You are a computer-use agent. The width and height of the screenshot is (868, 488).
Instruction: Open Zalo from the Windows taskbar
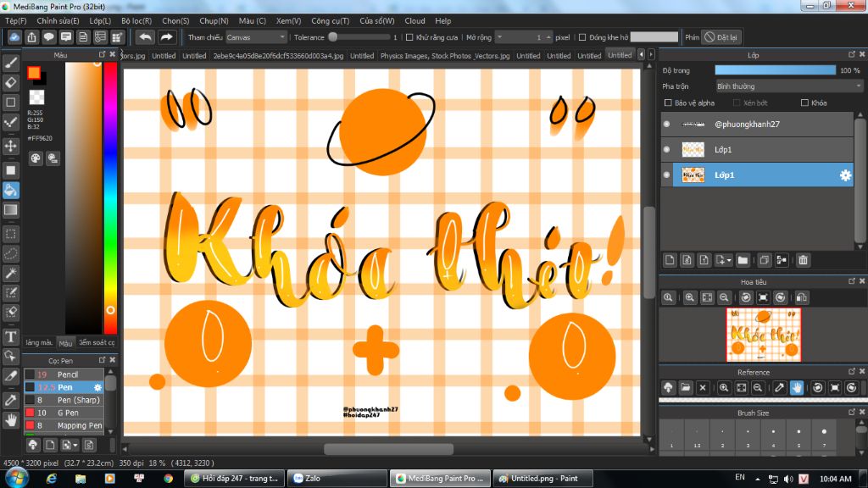tap(337, 478)
